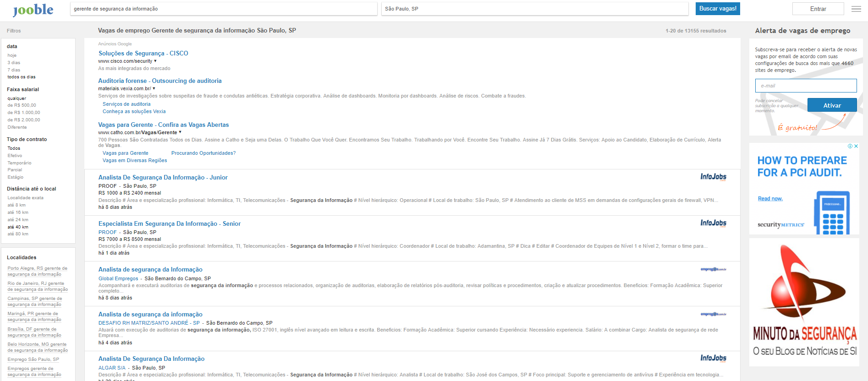Click InfoJobs logo on Analista Junior listing

(x=713, y=177)
